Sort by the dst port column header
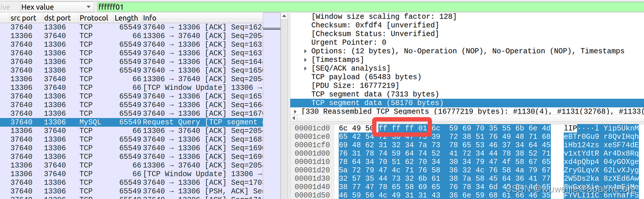This screenshot has width=644, height=199. click(60, 18)
